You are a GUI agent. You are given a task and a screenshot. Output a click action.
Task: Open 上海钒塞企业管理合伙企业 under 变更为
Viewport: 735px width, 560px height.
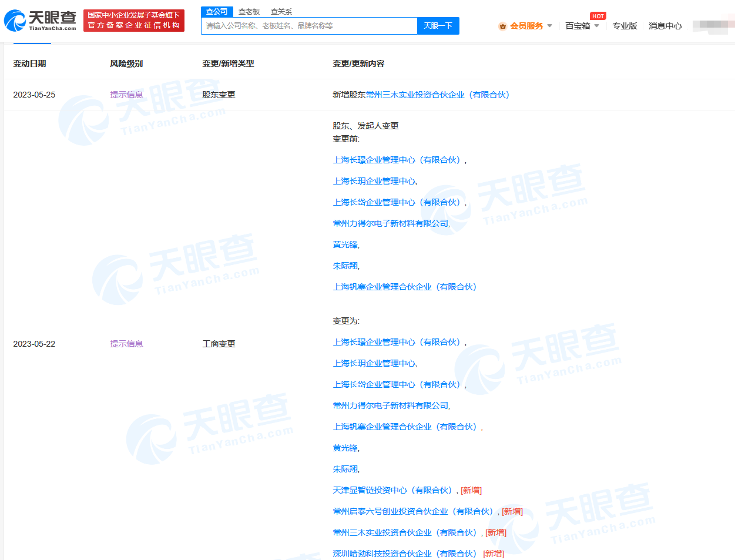pyautogui.click(x=405, y=427)
